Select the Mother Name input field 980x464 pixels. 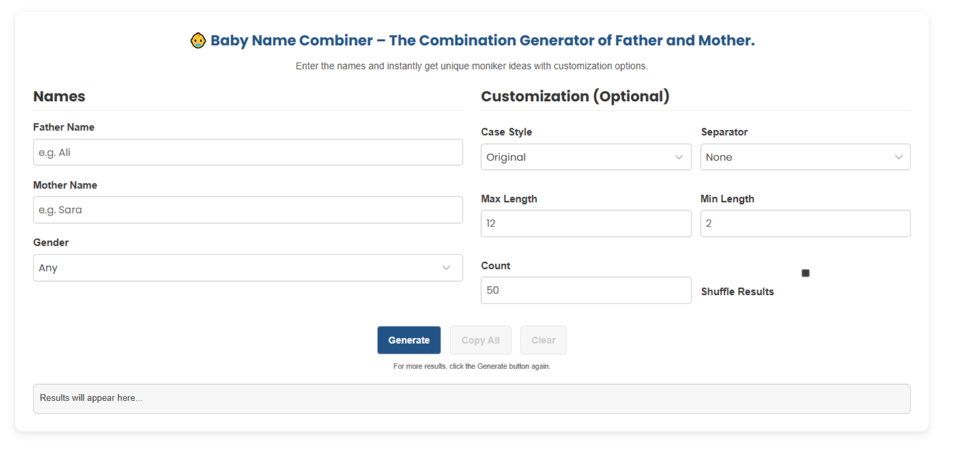(x=248, y=209)
